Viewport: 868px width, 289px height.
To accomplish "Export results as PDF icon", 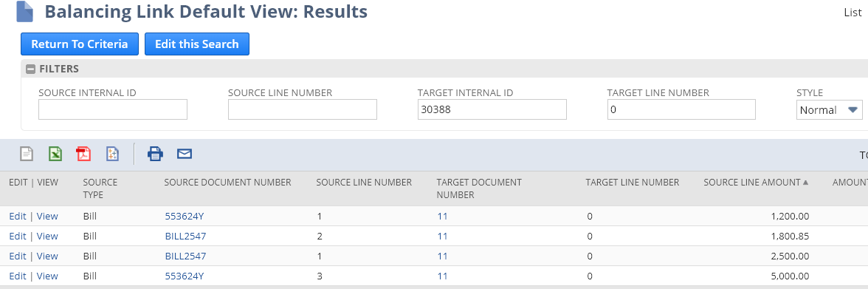I will tap(83, 154).
